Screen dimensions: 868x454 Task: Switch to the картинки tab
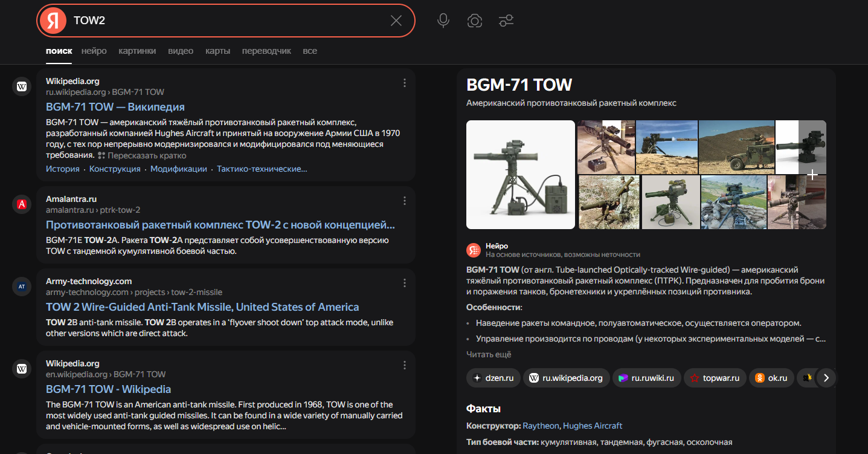[137, 51]
